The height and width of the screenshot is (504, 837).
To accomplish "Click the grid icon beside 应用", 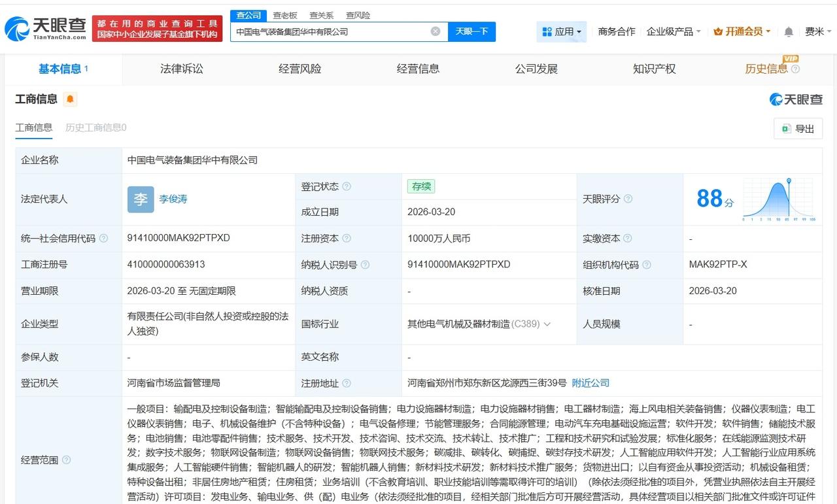I will pos(546,31).
